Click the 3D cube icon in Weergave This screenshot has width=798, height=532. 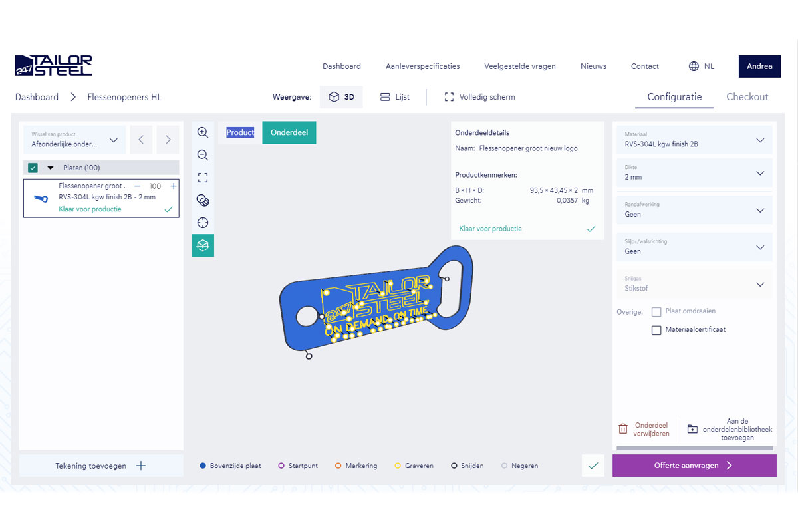(x=334, y=97)
